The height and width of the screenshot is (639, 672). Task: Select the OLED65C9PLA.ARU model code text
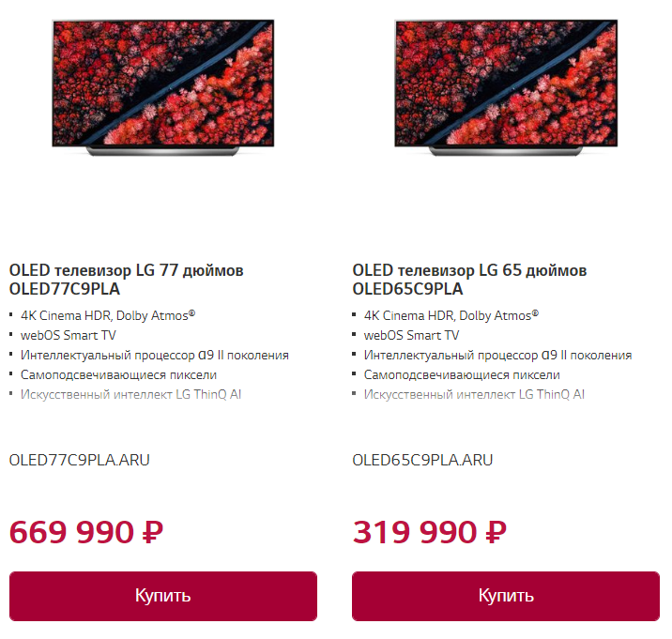(422, 460)
